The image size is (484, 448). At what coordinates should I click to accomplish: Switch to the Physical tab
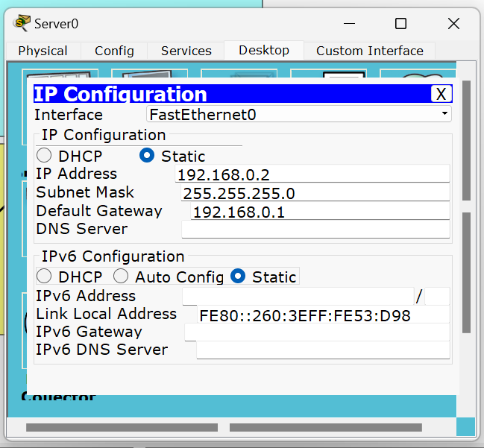click(43, 51)
